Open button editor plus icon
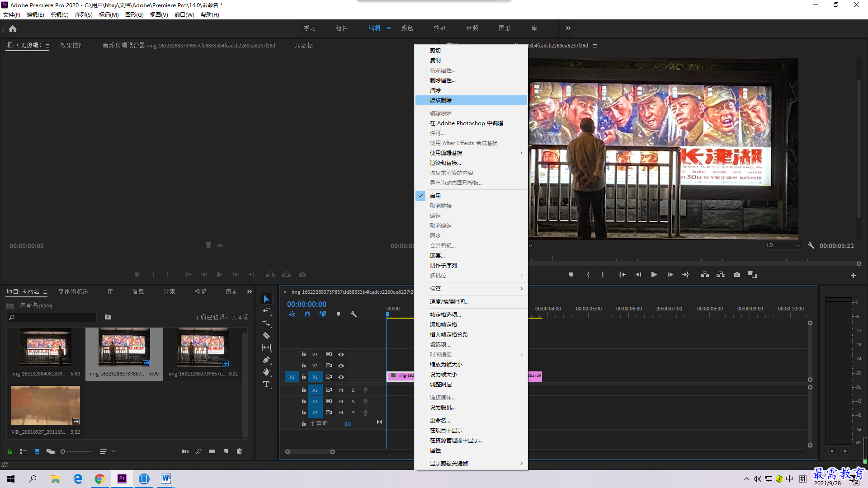Image resolution: width=868 pixels, height=488 pixels. 853,275
